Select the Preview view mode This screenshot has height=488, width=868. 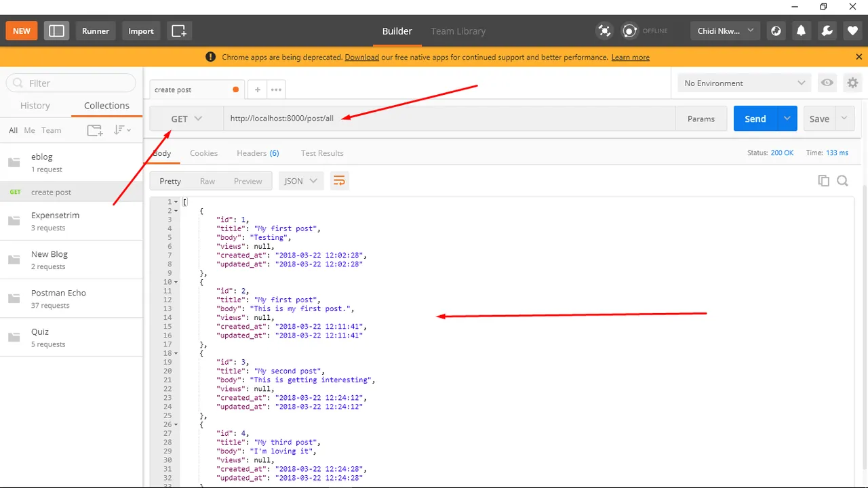coord(248,181)
